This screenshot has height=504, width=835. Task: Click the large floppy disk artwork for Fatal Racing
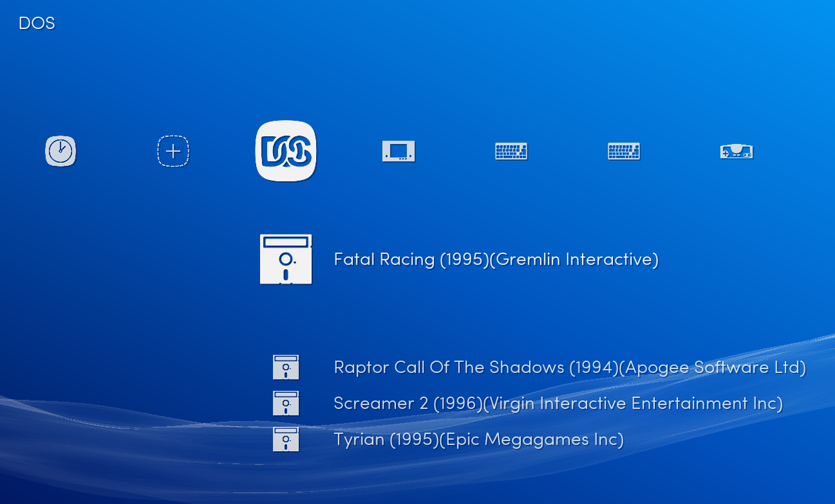click(286, 259)
